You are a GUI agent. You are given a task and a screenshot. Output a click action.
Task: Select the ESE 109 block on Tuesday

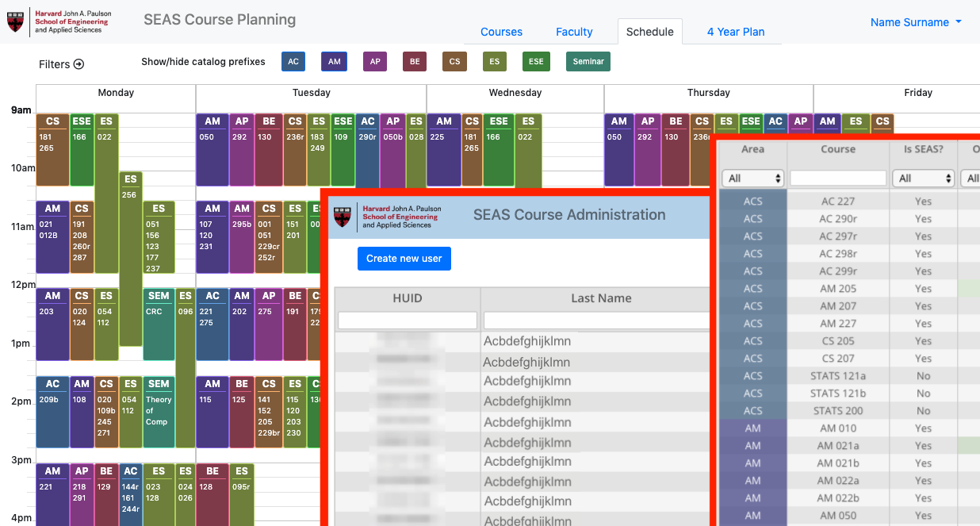pyautogui.click(x=343, y=149)
